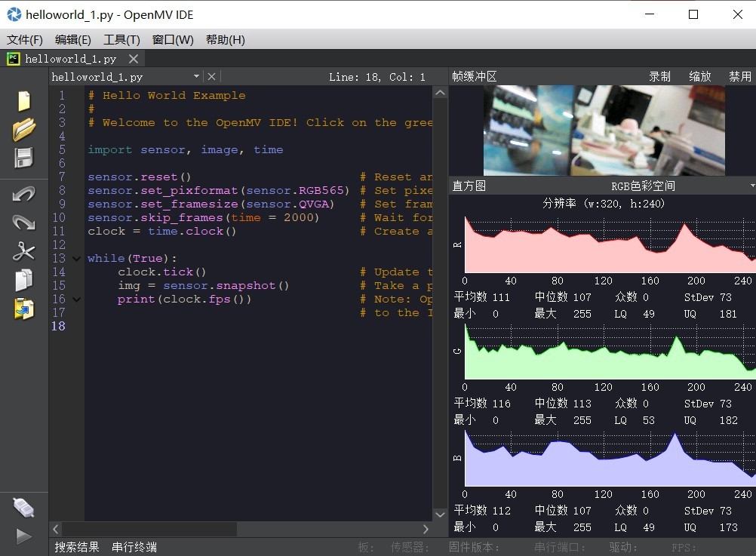Viewport: 756px width, 556px height.
Task: Click the Undo arrow icon
Action: [23, 194]
